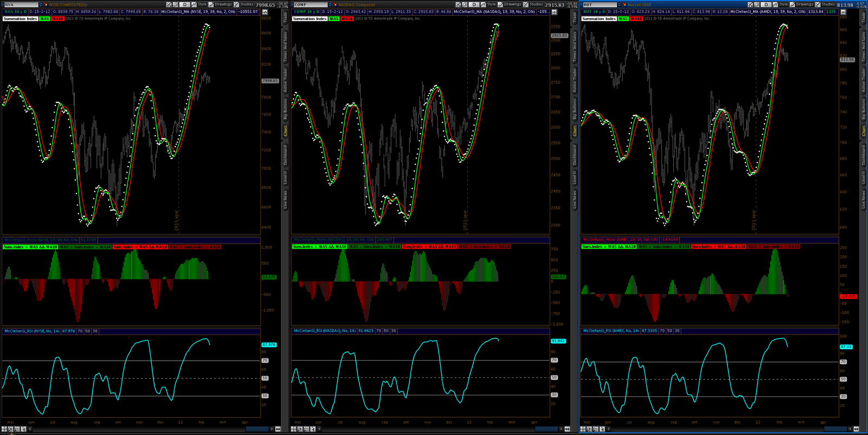This screenshot has height=435, width=868.
Task: Click the zoom in icon below RUT chart
Action: (x=589, y=429)
